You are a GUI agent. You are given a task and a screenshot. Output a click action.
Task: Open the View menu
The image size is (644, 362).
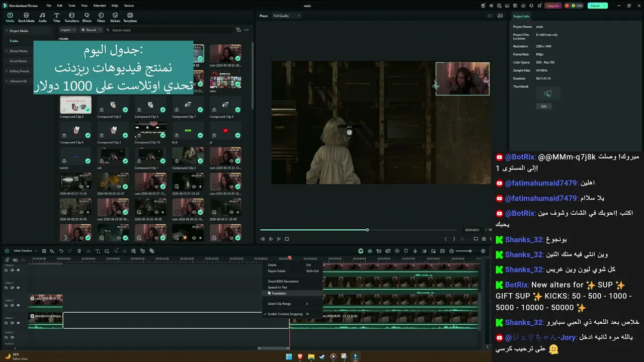[x=84, y=6]
